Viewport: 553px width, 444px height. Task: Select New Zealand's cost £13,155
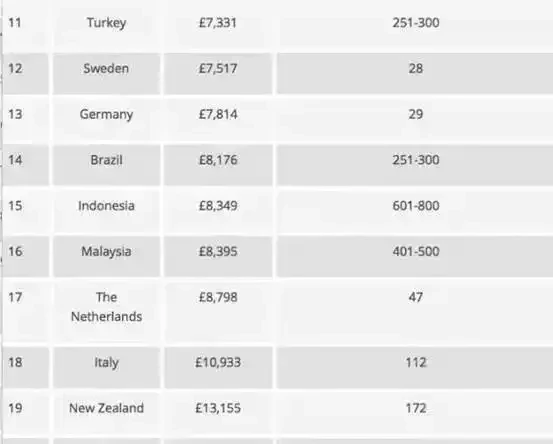point(218,408)
